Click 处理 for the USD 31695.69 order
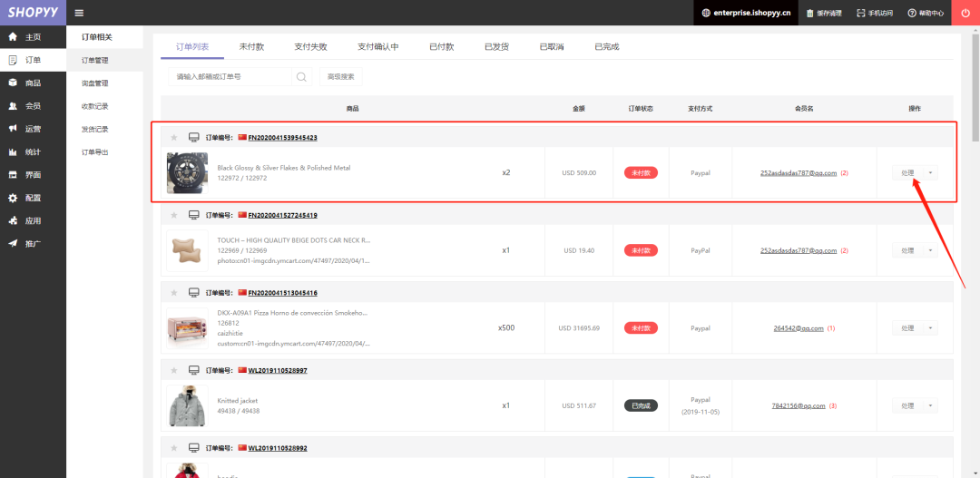The height and width of the screenshot is (478, 980). 907,328
